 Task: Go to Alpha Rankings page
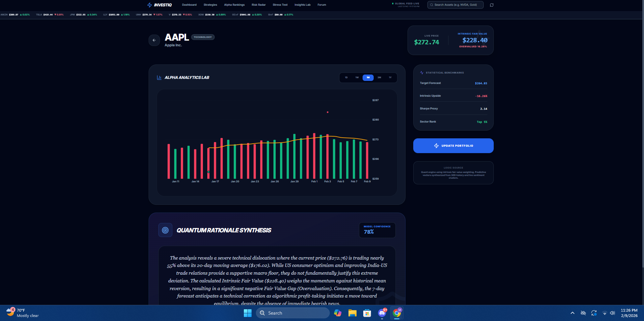pyautogui.click(x=234, y=5)
